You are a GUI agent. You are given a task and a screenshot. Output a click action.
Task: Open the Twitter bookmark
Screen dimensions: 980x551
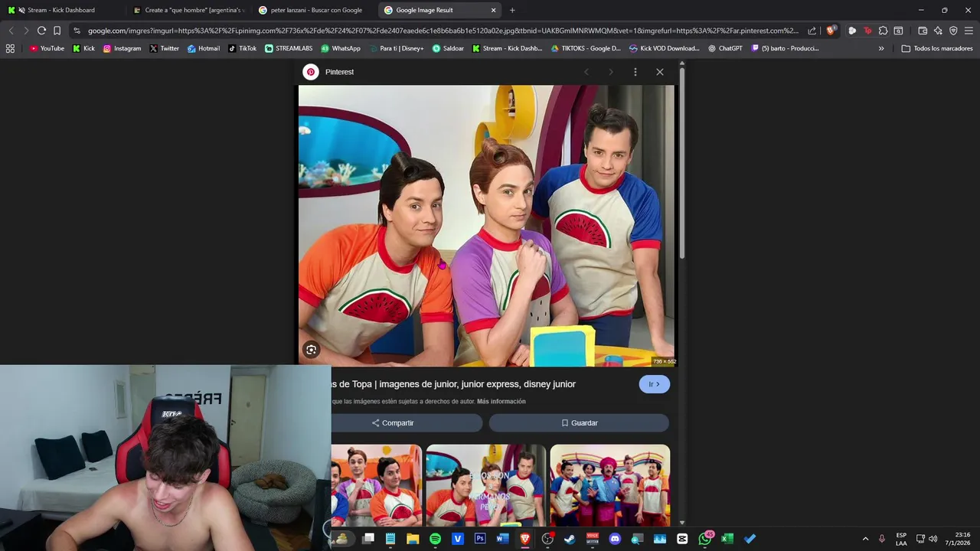164,48
